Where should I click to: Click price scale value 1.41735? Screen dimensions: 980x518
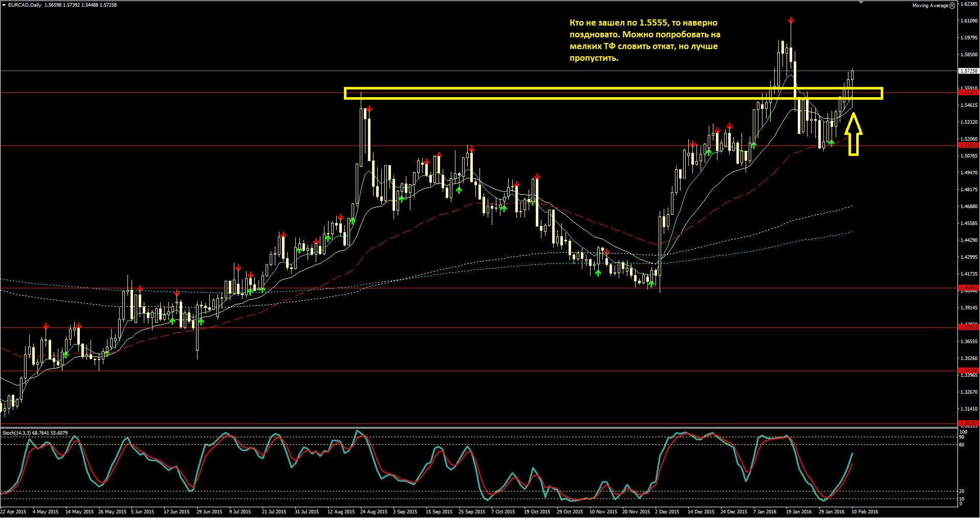tap(970, 274)
